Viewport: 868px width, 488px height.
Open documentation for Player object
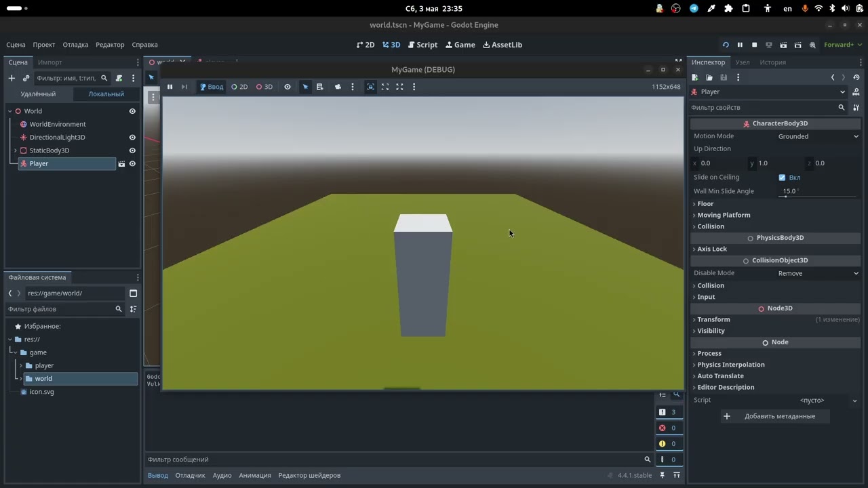pyautogui.click(x=856, y=91)
